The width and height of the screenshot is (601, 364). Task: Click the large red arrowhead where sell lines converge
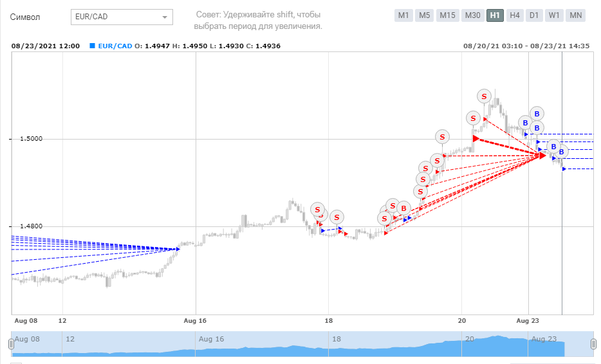click(x=542, y=155)
